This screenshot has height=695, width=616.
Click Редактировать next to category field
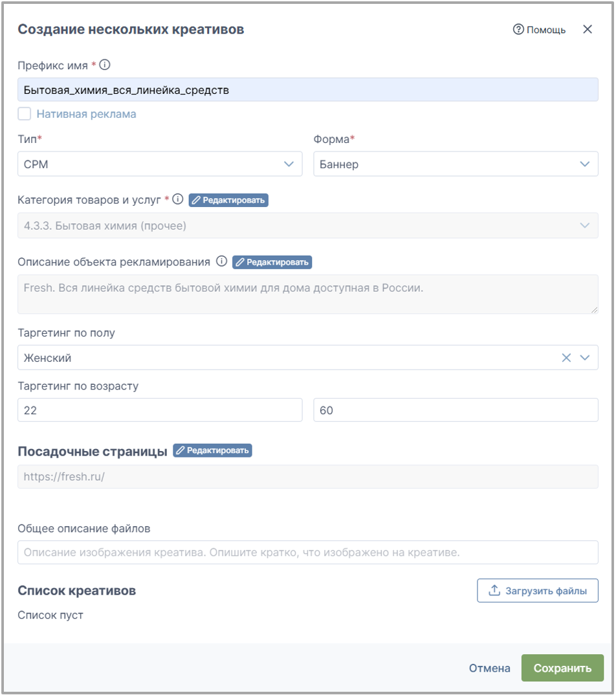point(228,201)
